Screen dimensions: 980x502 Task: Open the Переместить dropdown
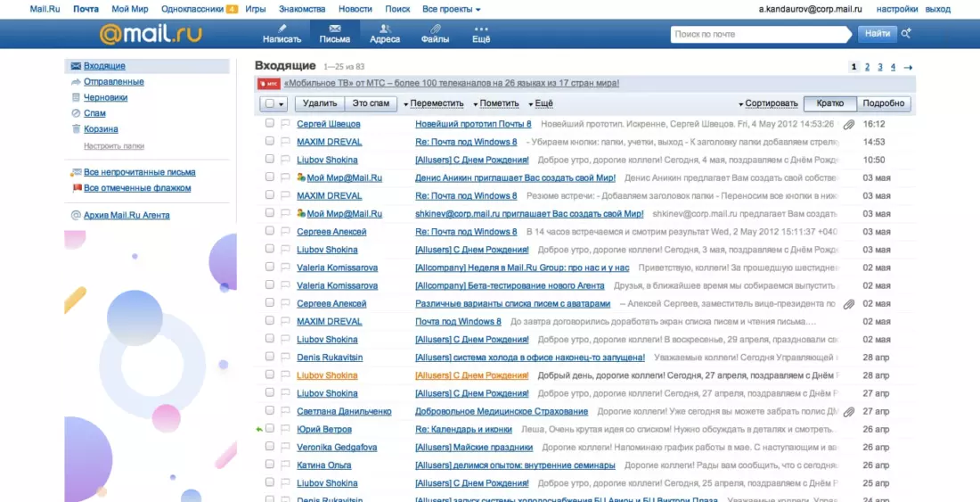[x=434, y=103]
